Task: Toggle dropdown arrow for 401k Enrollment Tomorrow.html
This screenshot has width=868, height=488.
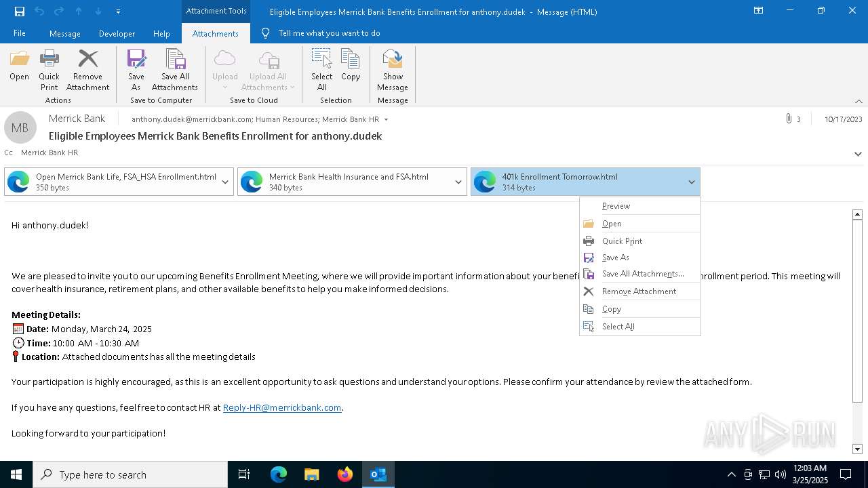Action: [692, 182]
